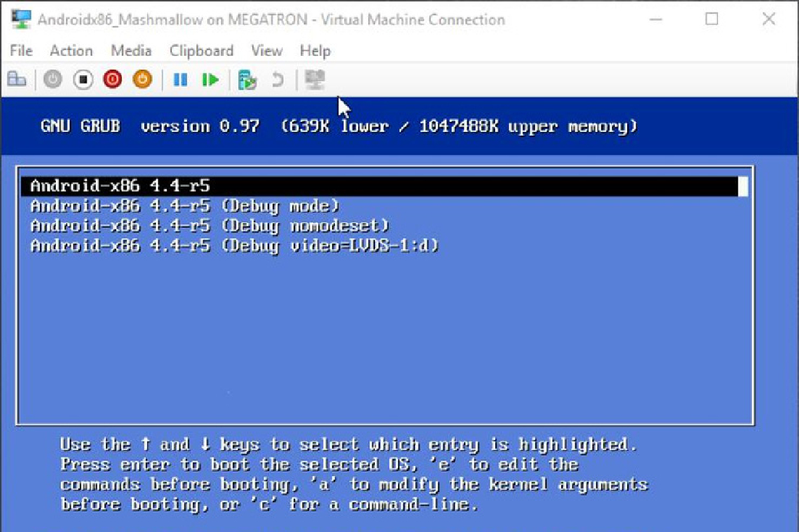Image resolution: width=799 pixels, height=532 pixels.
Task: Open the Help menu
Action: [x=315, y=51]
